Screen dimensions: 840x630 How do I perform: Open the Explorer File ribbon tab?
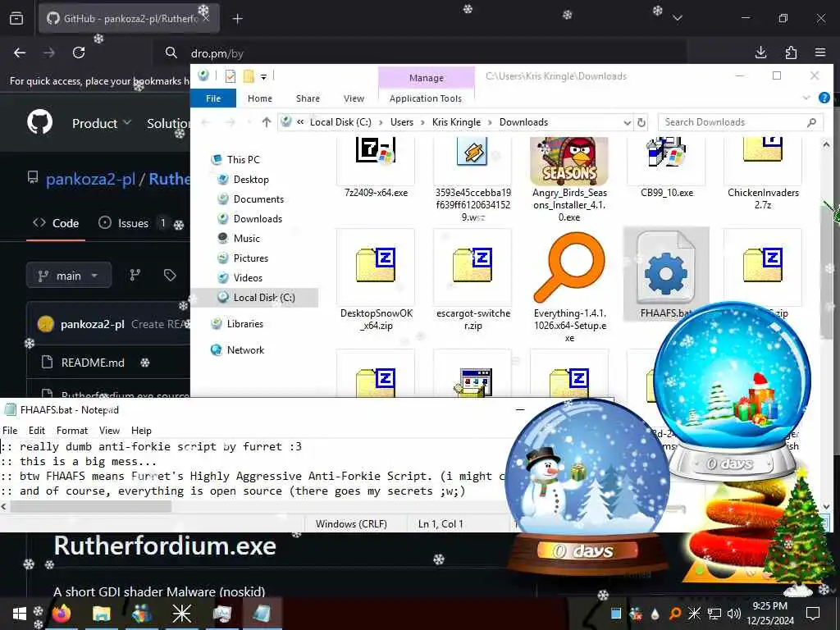click(213, 98)
